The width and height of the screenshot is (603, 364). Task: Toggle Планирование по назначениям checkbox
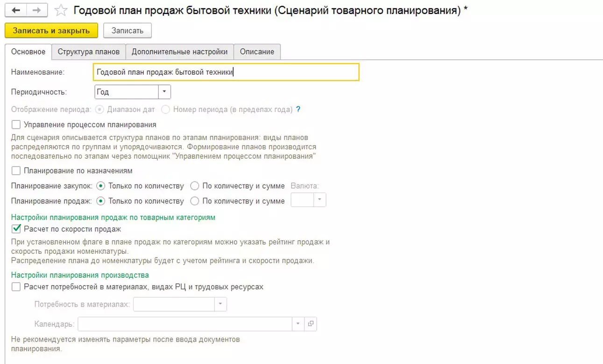click(16, 171)
